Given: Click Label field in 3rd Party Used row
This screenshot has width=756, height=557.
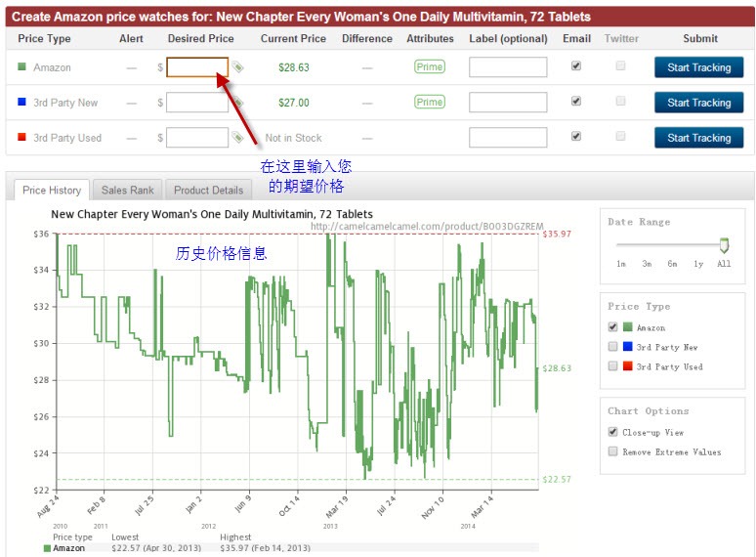Looking at the screenshot, I should point(508,138).
